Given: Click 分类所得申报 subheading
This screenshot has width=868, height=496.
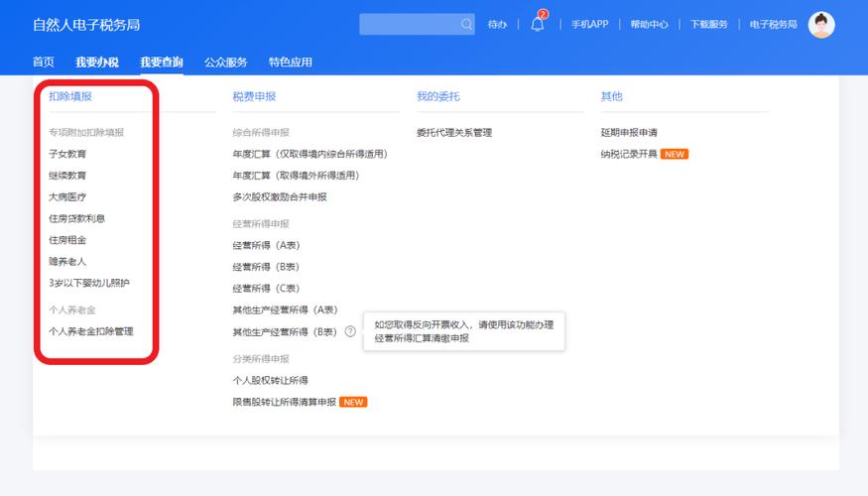Looking at the screenshot, I should [x=261, y=359].
